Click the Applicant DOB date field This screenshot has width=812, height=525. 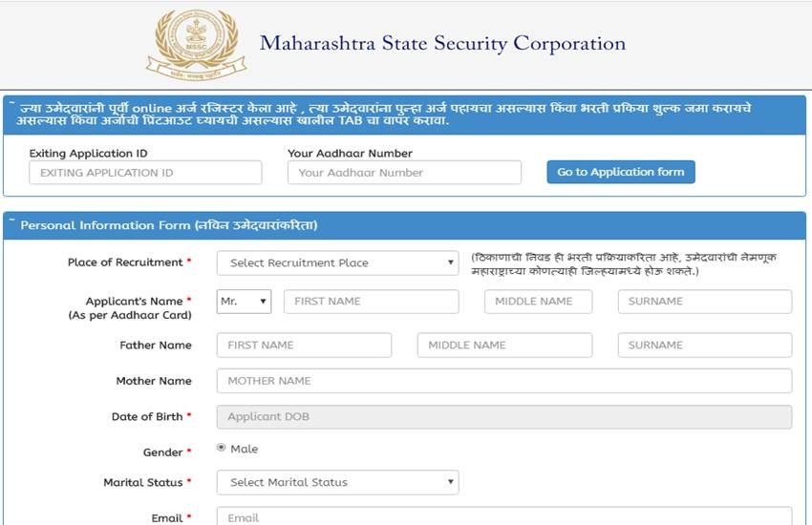(504, 417)
